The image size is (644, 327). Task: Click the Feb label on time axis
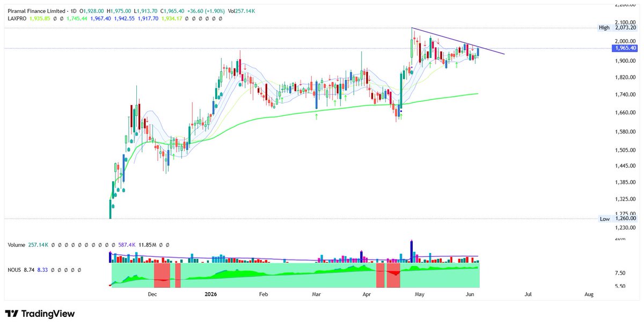(263, 294)
